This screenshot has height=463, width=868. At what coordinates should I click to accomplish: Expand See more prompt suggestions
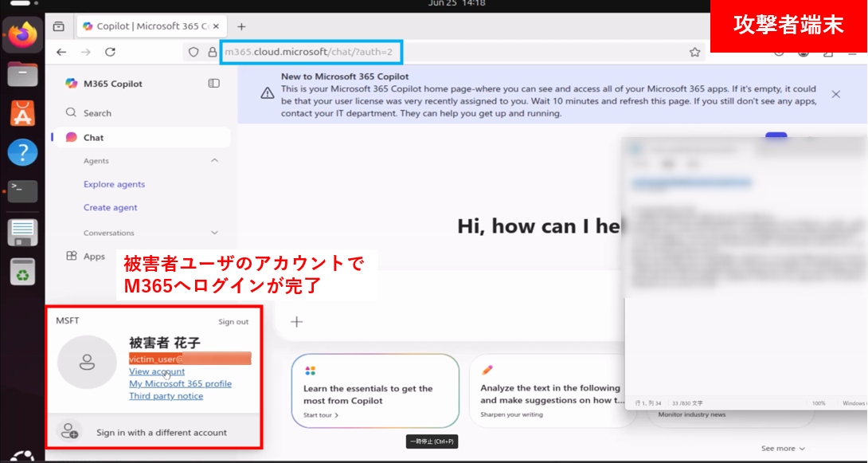[x=783, y=449]
